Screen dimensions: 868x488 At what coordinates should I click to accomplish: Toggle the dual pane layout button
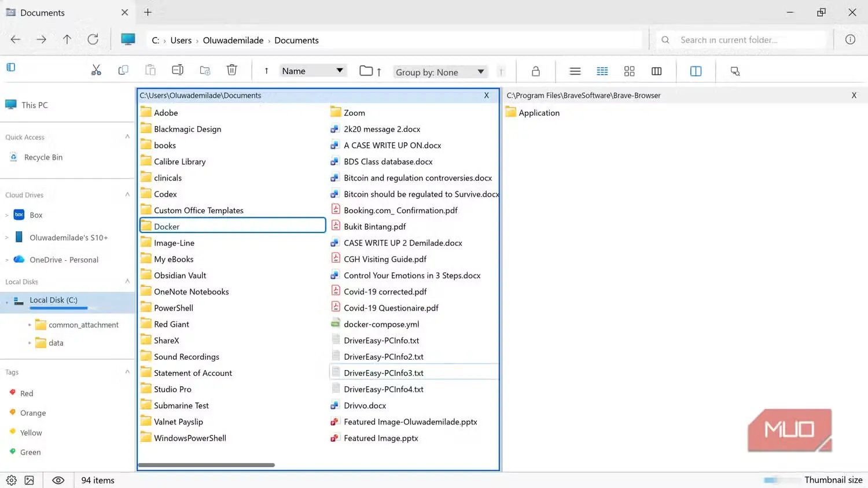pos(696,71)
